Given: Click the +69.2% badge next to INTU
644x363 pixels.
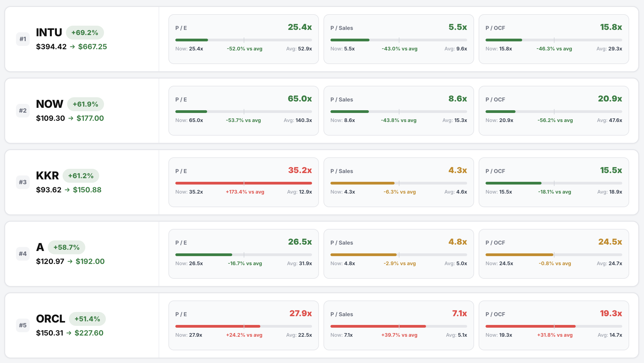Looking at the screenshot, I should [85, 32].
